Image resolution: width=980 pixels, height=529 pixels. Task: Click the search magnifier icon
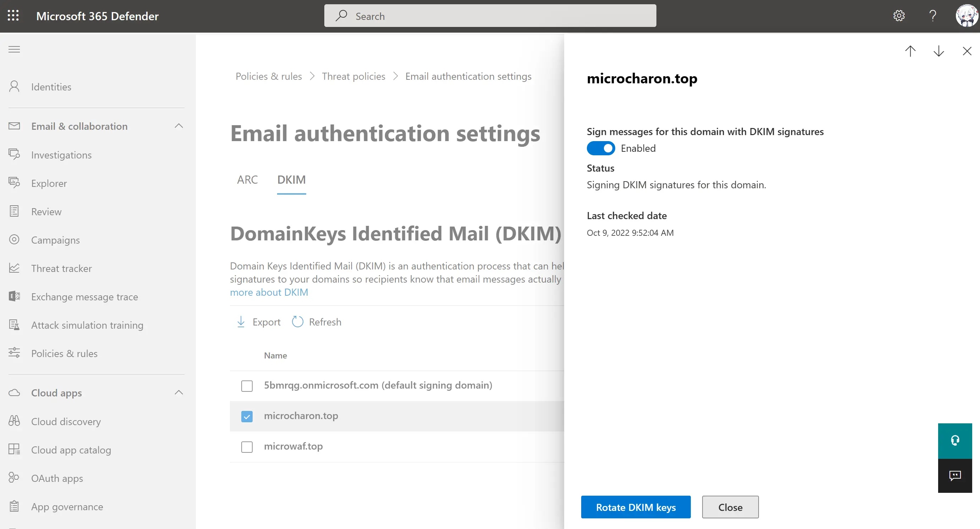tap(341, 16)
